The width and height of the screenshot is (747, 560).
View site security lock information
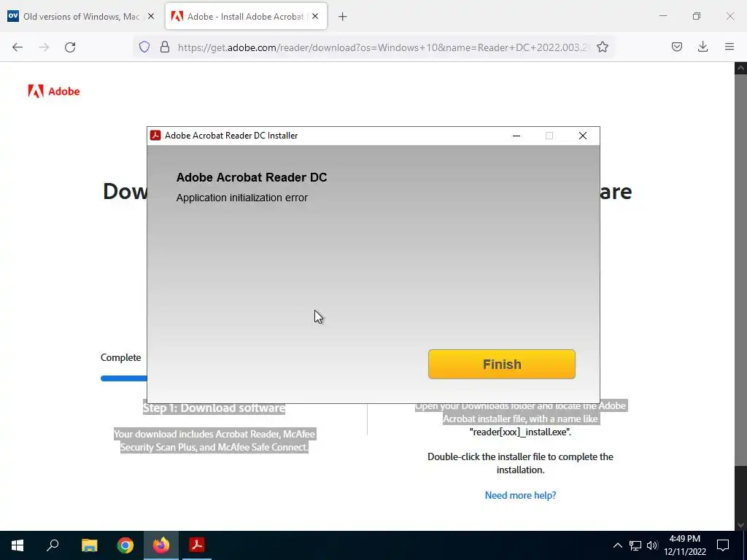pos(165,47)
